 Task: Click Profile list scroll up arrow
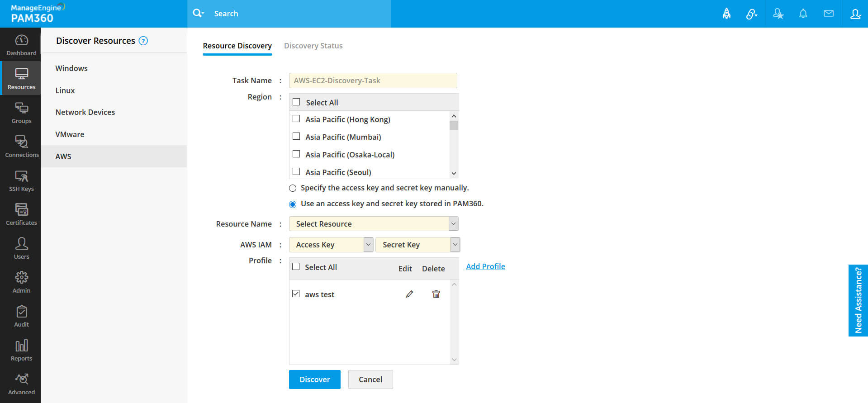[x=454, y=284]
